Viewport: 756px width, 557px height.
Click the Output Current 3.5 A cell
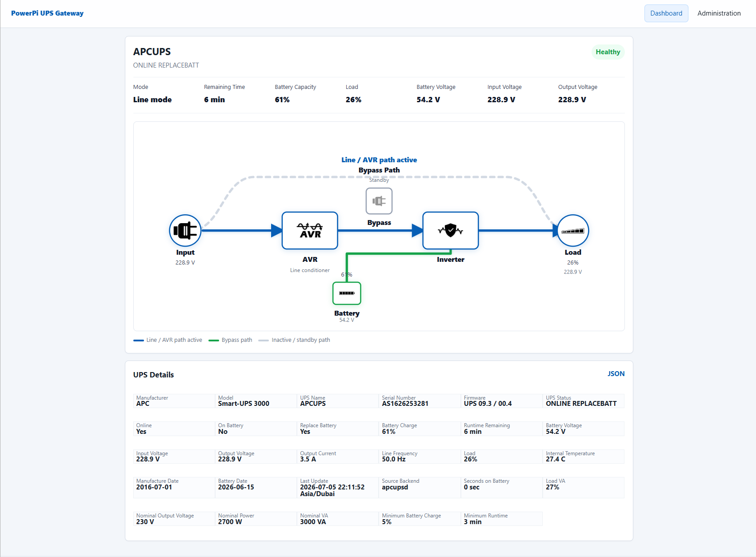click(338, 457)
